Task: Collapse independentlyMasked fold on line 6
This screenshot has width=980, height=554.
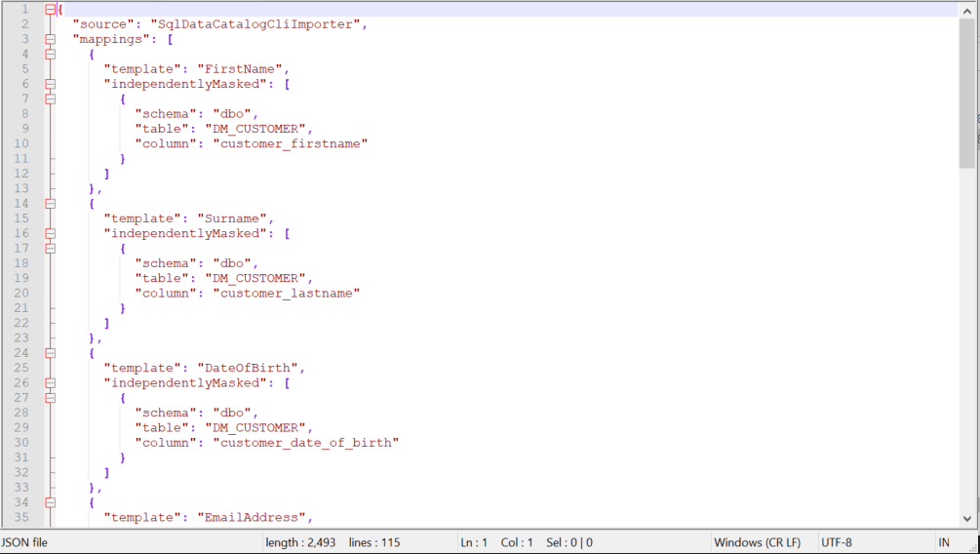Action: [50, 84]
